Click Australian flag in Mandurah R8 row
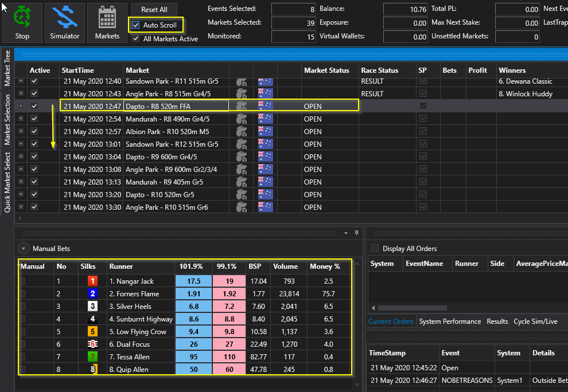The width and height of the screenshot is (568, 392). 266,119
